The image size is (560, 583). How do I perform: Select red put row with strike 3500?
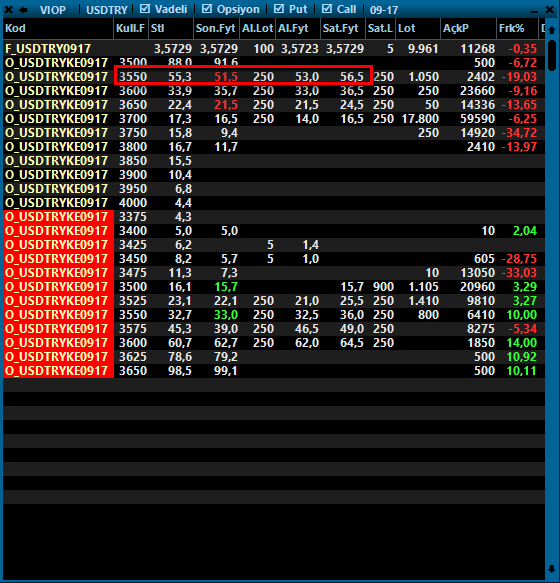click(274, 287)
